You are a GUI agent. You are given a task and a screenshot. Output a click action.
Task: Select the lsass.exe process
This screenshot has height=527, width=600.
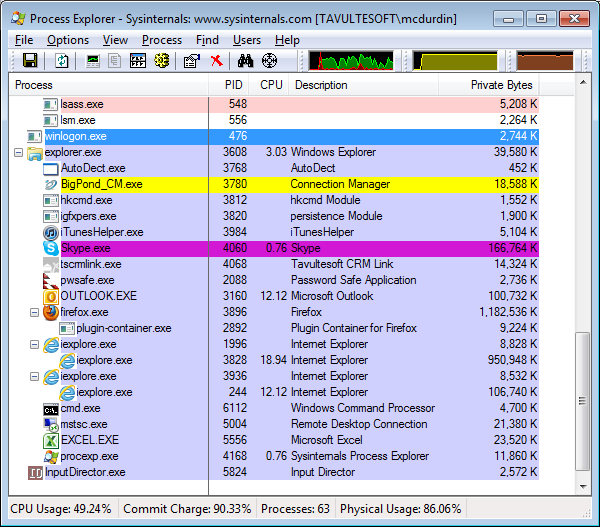82,104
